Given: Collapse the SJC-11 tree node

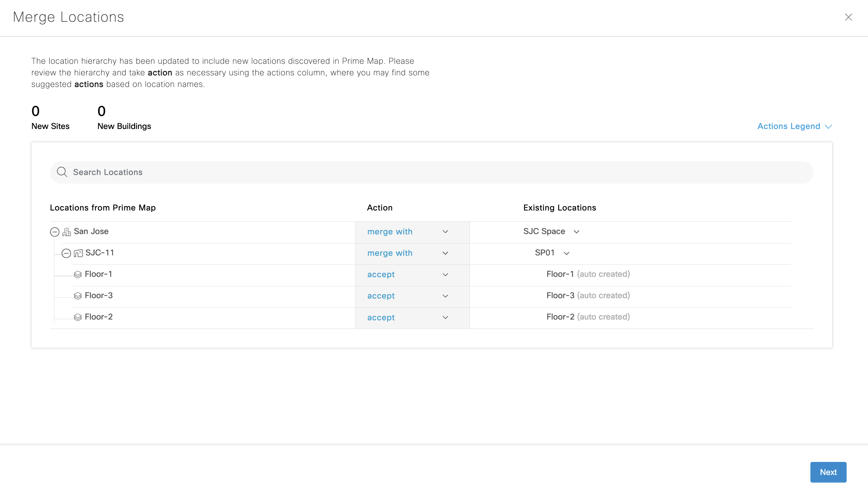Looking at the screenshot, I should click(x=66, y=253).
